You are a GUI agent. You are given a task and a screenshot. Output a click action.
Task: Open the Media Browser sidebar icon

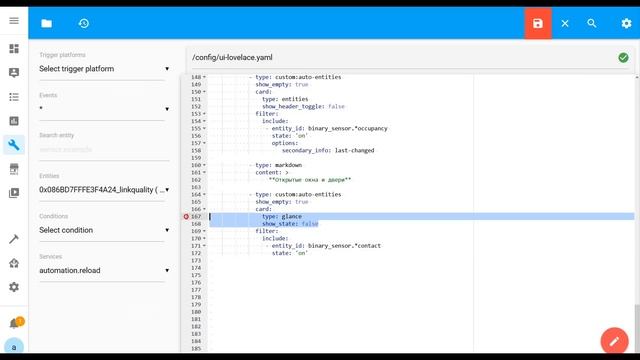[x=14, y=193]
